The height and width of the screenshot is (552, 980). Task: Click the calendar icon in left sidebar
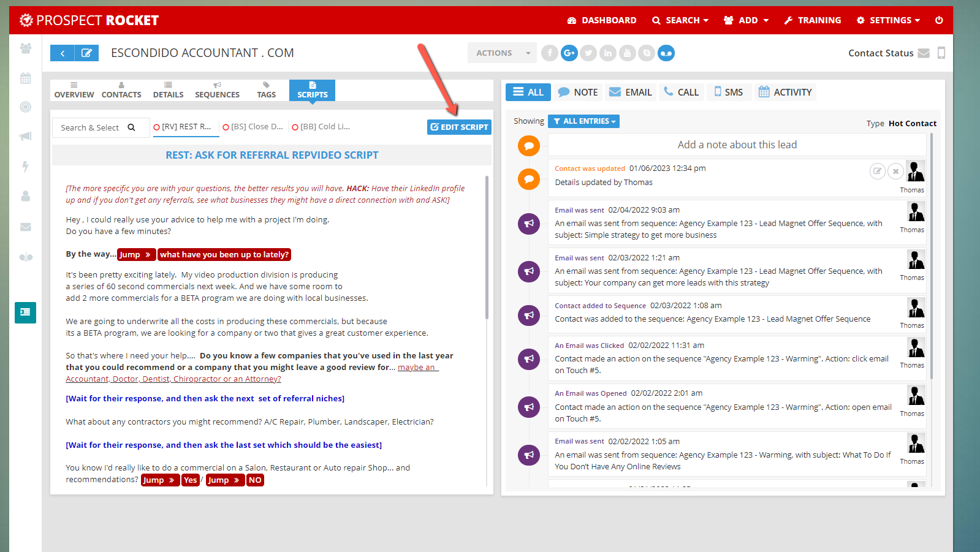[25, 78]
